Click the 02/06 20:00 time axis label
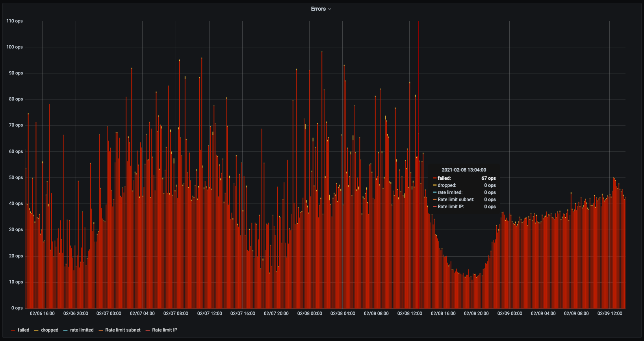The width and height of the screenshot is (644, 341). coord(76,313)
